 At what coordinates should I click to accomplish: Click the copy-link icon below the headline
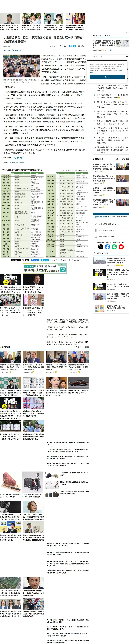tap(79, 46)
